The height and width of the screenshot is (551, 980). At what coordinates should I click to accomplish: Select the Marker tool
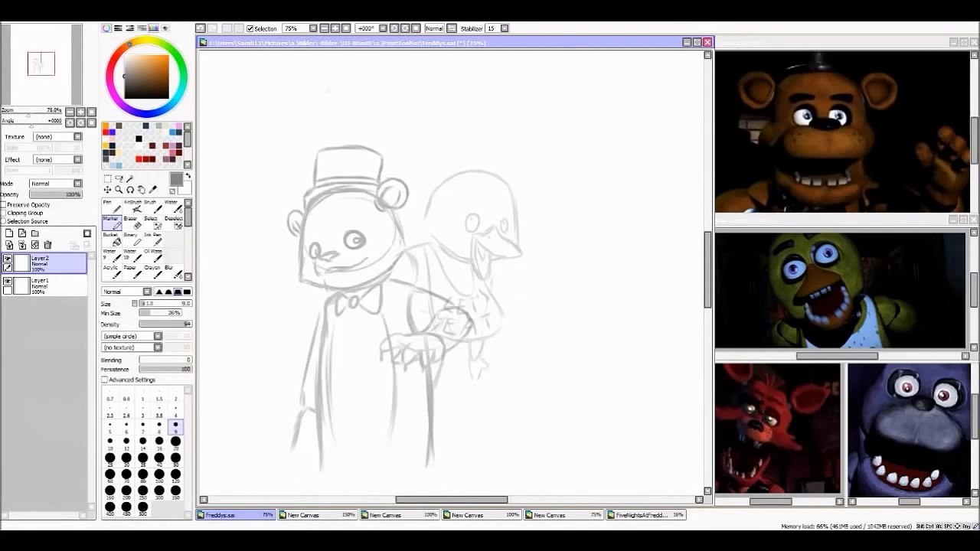(112, 223)
